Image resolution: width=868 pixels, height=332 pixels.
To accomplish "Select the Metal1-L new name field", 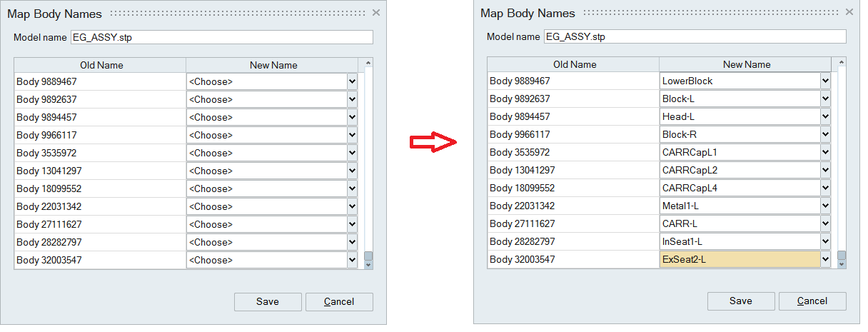I will click(x=740, y=206).
